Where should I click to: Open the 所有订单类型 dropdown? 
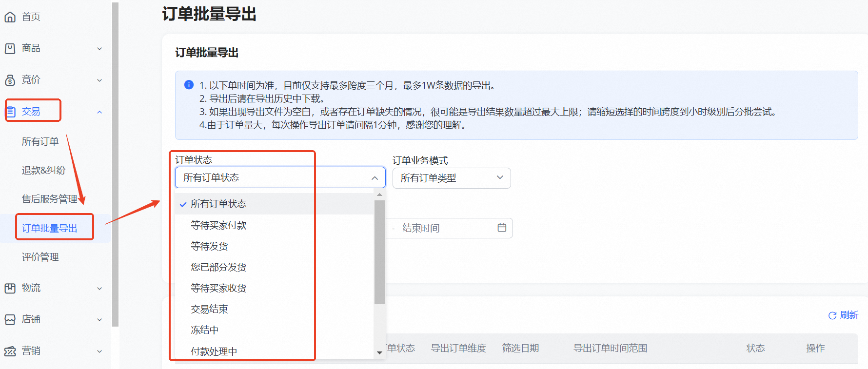click(x=452, y=178)
